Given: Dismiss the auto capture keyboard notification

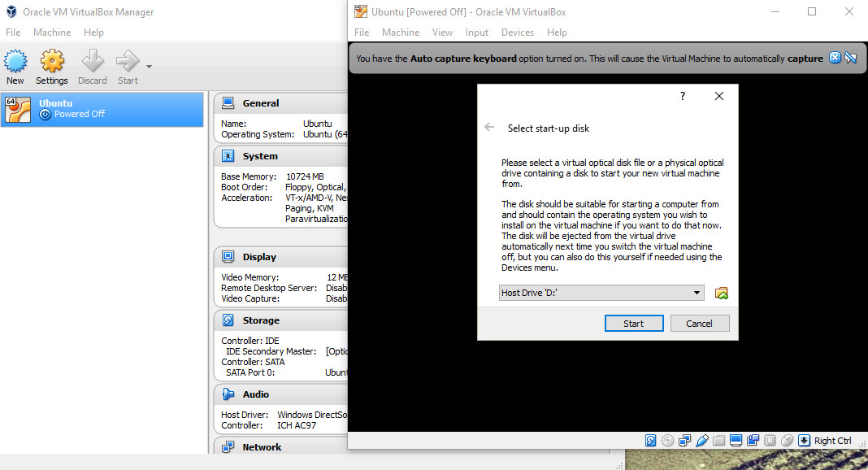Looking at the screenshot, I should tap(835, 58).
